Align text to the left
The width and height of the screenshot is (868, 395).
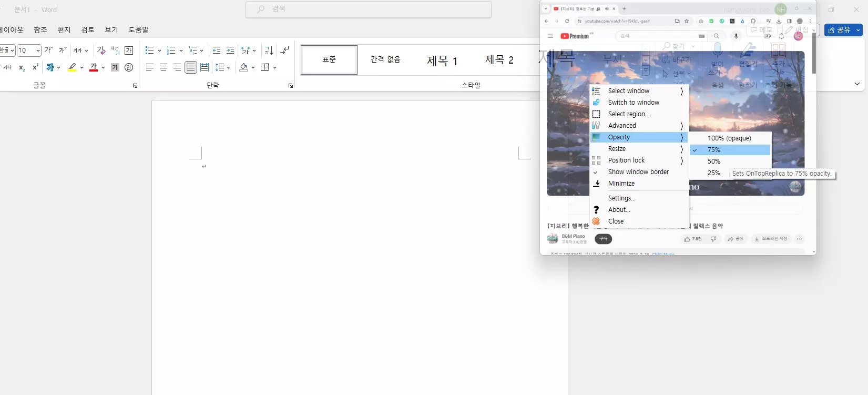(x=150, y=67)
